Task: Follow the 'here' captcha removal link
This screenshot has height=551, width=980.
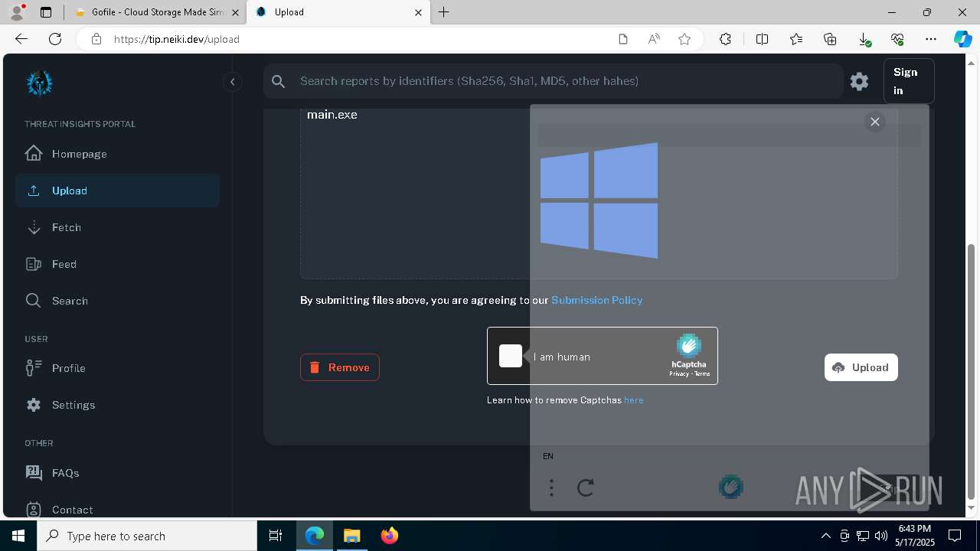Action: point(634,400)
